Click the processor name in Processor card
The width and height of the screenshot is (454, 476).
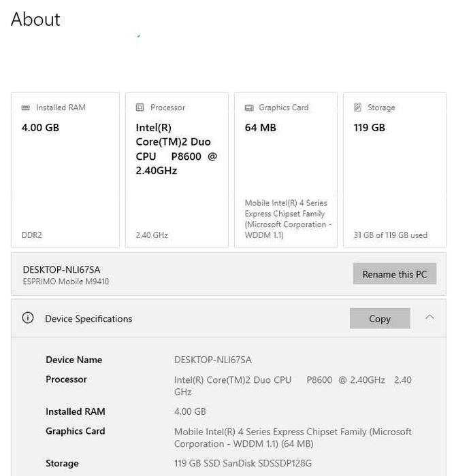(176, 149)
